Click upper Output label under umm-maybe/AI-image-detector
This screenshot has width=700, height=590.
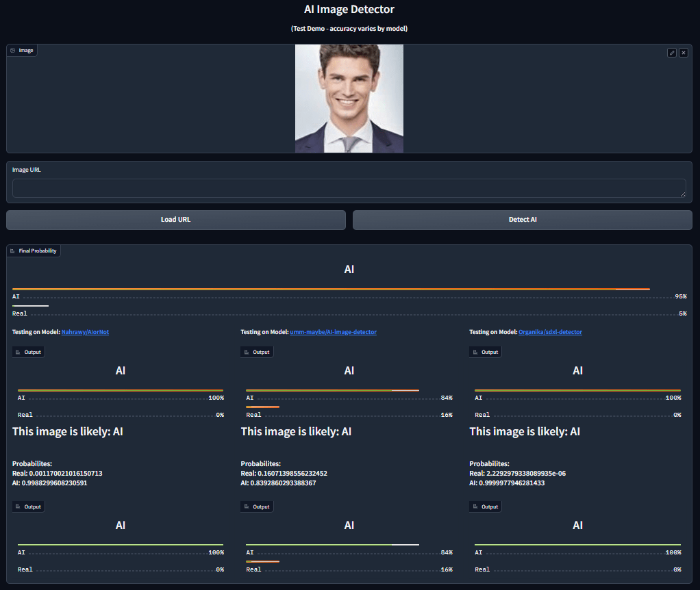[x=257, y=352]
